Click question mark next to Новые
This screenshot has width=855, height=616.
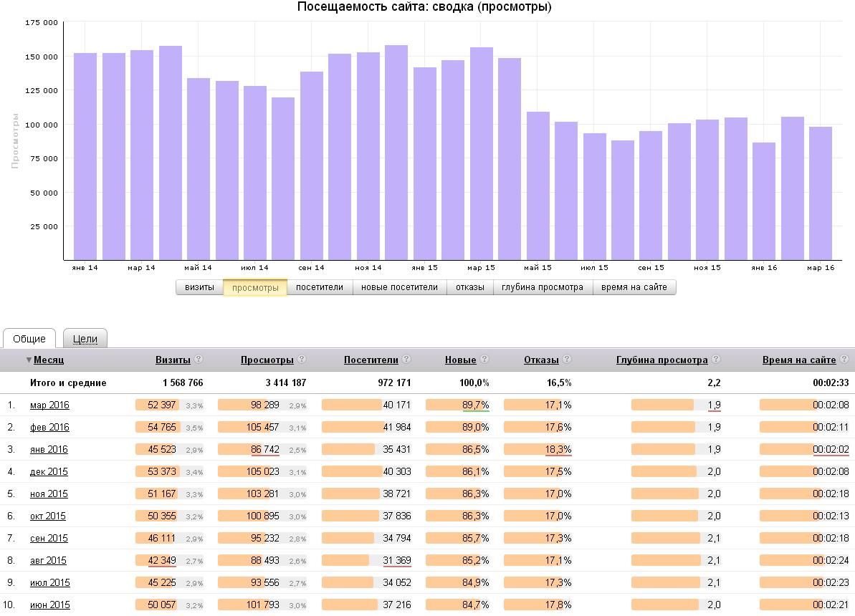[x=484, y=359]
